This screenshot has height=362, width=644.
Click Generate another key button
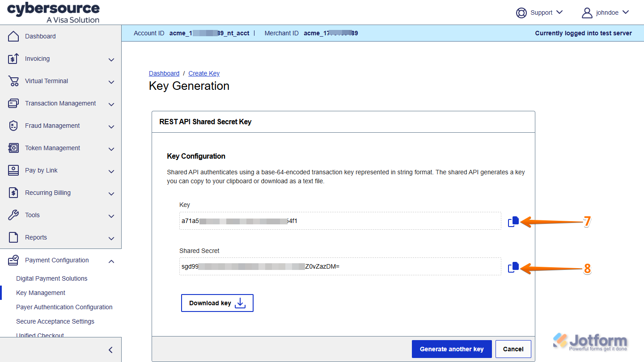coord(452,349)
